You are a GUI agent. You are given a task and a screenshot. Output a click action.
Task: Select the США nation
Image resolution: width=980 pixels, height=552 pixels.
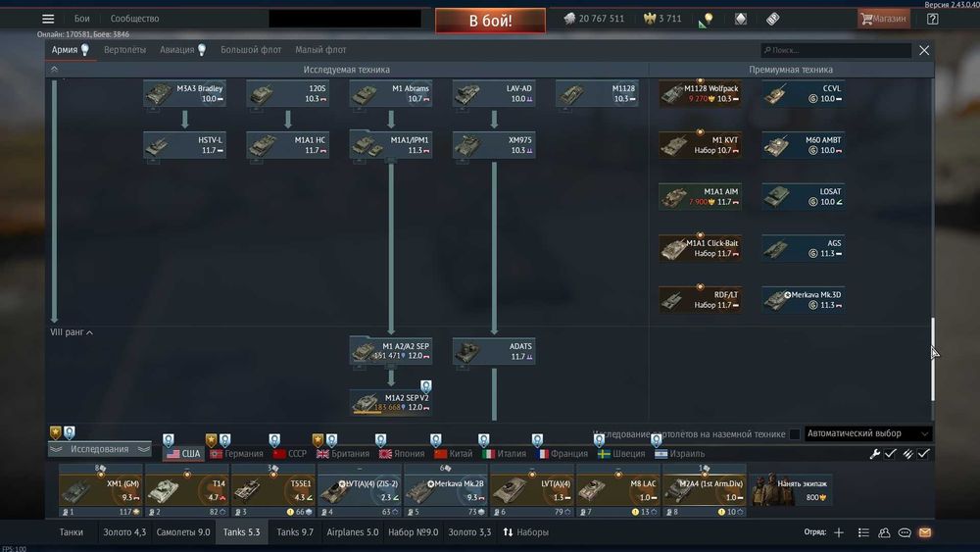click(184, 454)
